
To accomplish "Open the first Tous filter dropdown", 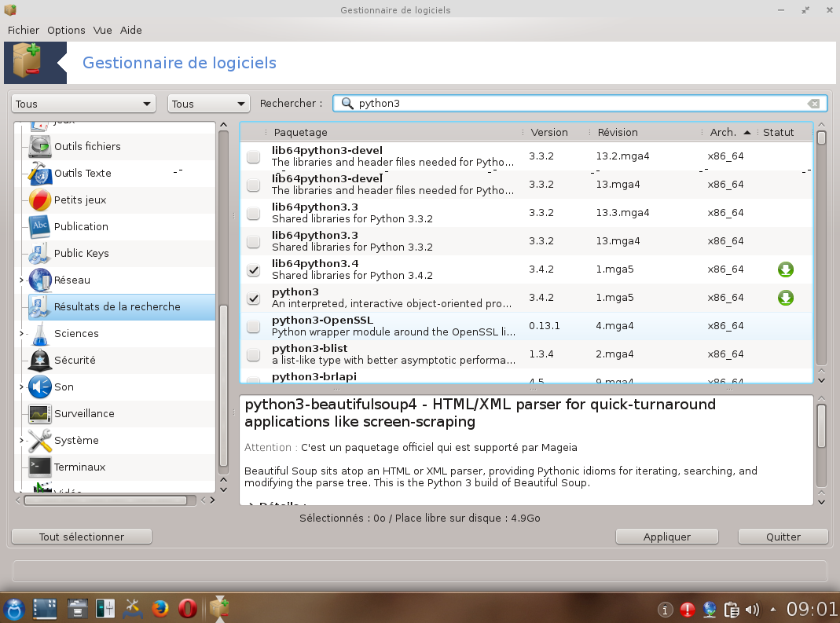I will coord(83,104).
